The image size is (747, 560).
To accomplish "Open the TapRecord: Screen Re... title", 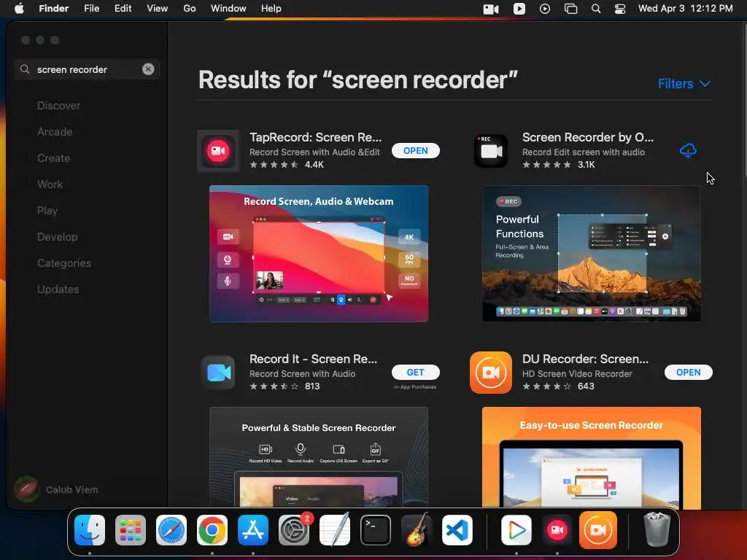I will click(x=315, y=137).
